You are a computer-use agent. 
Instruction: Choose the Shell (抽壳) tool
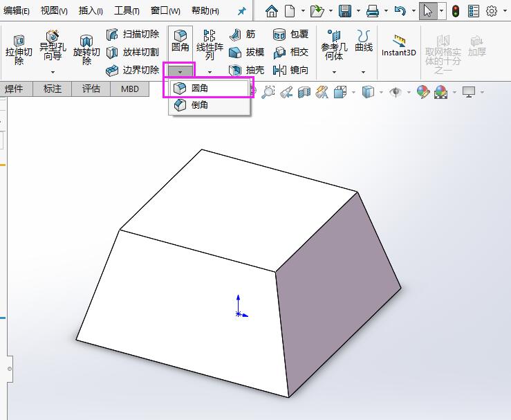246,70
